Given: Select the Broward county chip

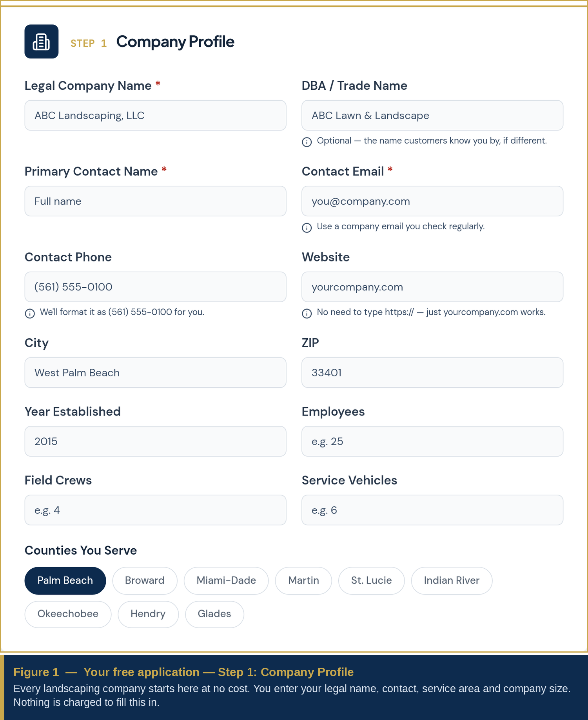Looking at the screenshot, I should tap(145, 580).
